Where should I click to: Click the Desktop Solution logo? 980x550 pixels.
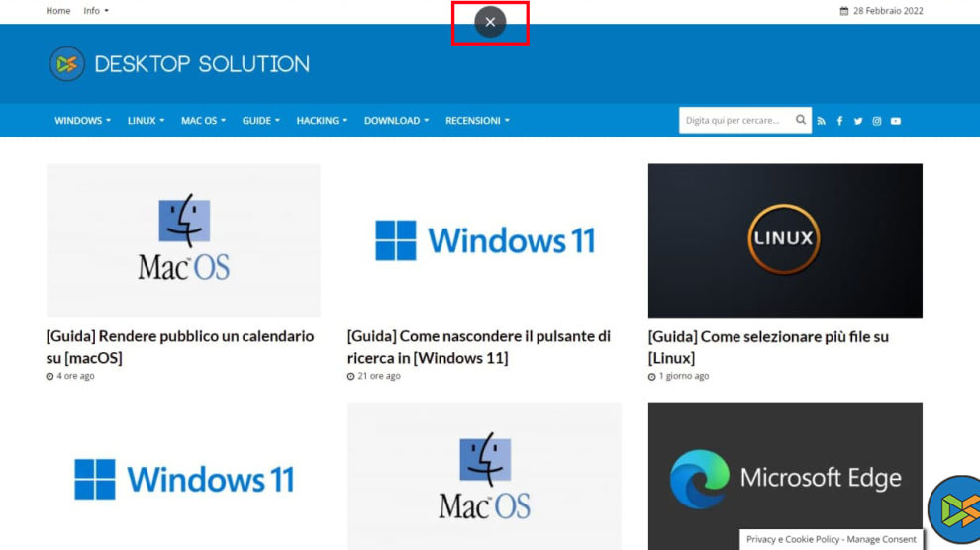[x=179, y=64]
